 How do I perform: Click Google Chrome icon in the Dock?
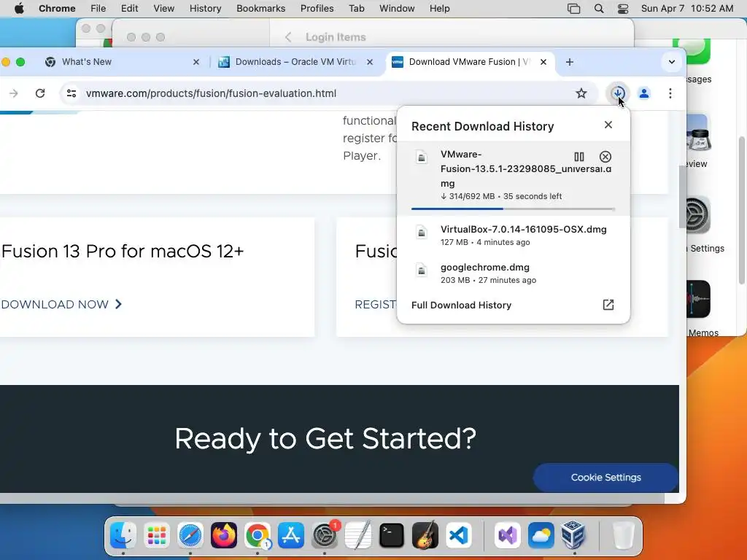258,535
